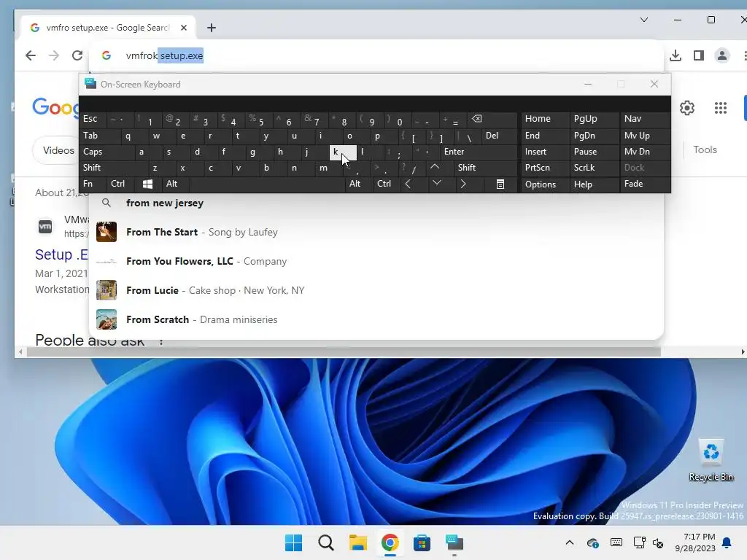The height and width of the screenshot is (560, 747).
Task: Click the menu key on On-Screen Keyboard
Action: click(500, 184)
